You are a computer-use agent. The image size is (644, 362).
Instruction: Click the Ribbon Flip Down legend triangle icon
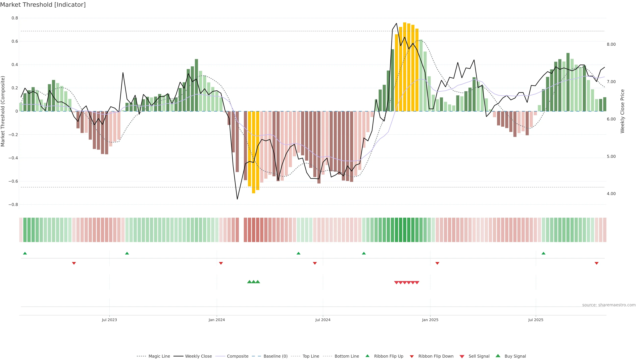coord(412,356)
